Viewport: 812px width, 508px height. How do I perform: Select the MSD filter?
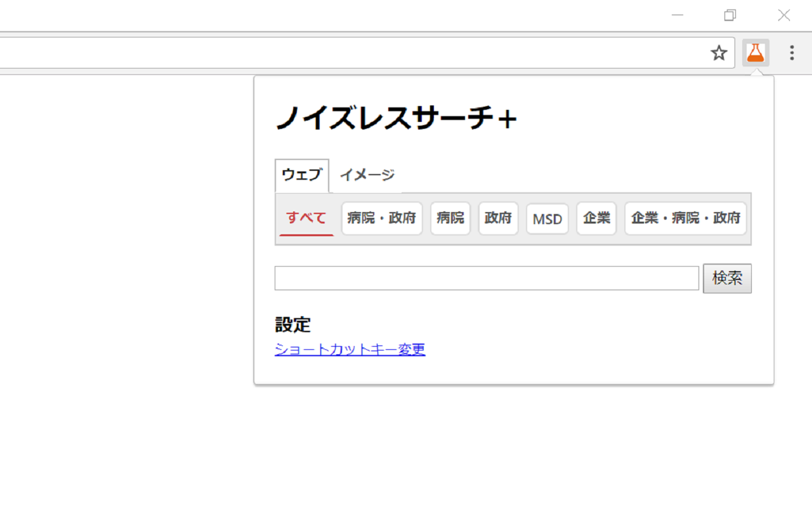[547, 219]
